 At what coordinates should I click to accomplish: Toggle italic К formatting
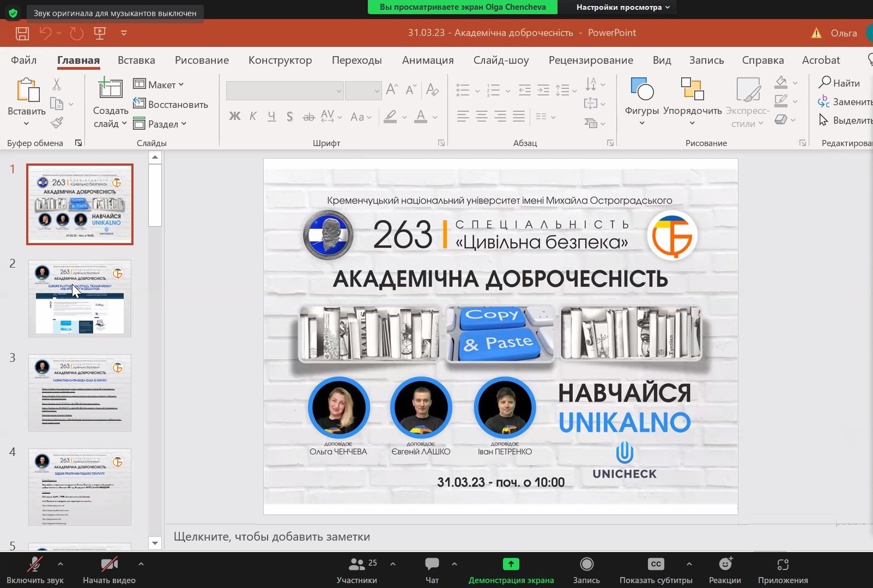[x=253, y=116]
